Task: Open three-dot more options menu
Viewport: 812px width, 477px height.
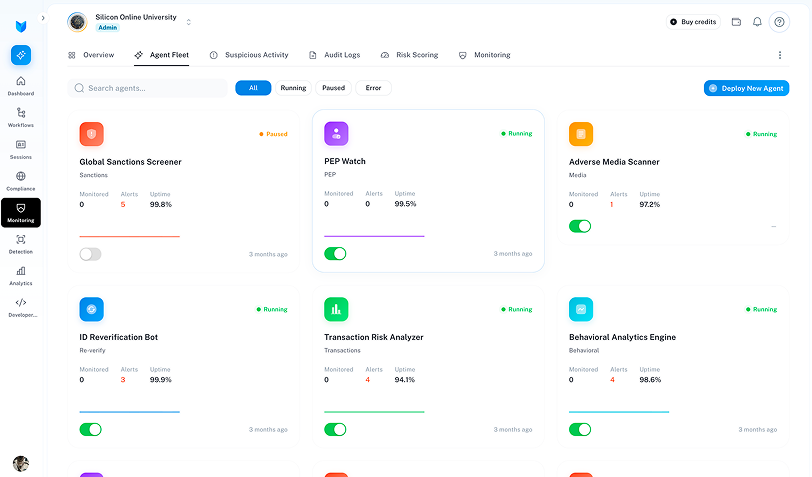Action: coord(779,55)
